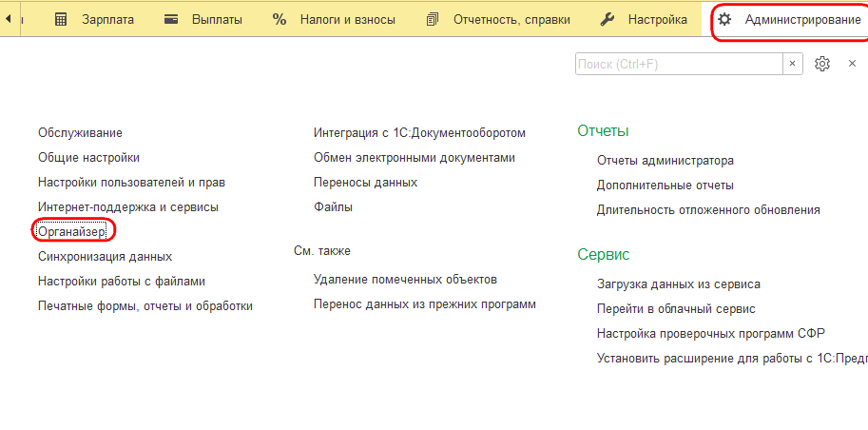
Task: Focus the Поиск (Ctrl+F) search field
Action: (679, 64)
